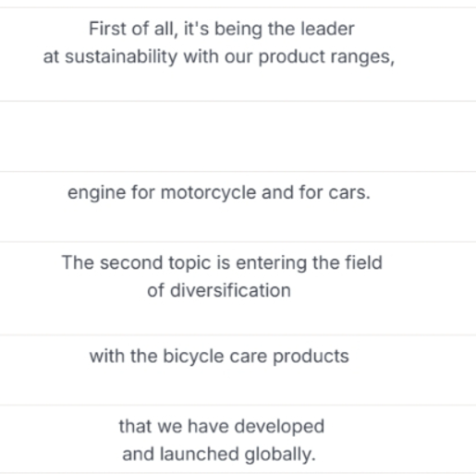
Task: Click the line "that we have developed"
Action: click(222, 427)
